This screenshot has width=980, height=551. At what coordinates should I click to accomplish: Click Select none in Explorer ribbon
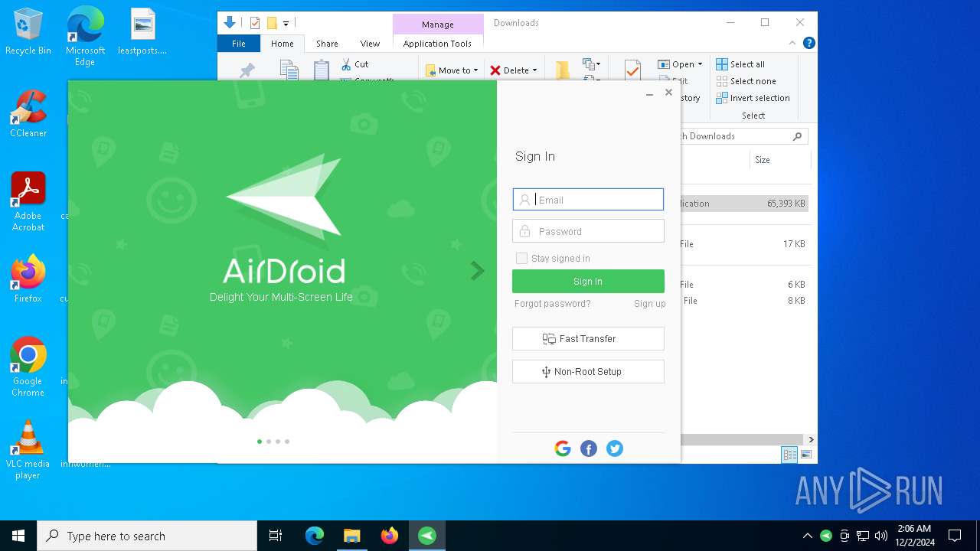pyautogui.click(x=746, y=81)
